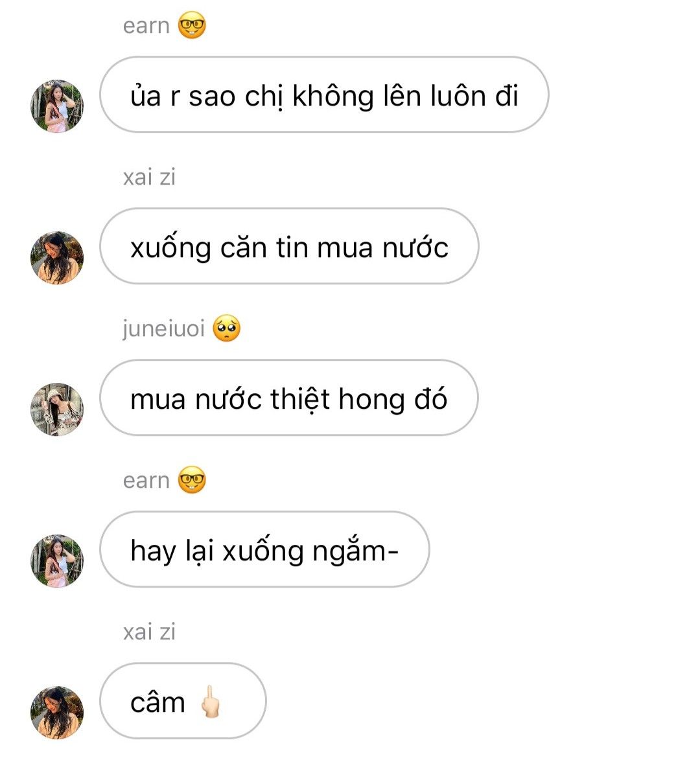Select the message 'ủa r sao chị không lên luôn đi'
Screen dimensions: 700x758
[324, 95]
